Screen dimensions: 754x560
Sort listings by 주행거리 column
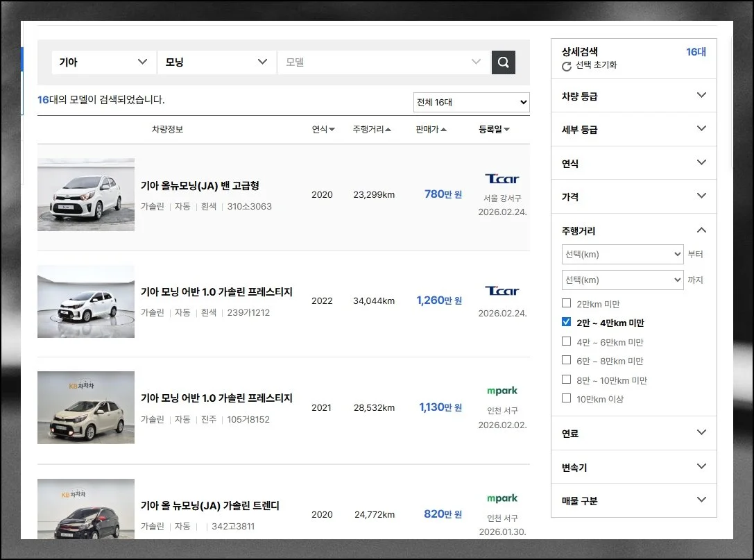371,130
